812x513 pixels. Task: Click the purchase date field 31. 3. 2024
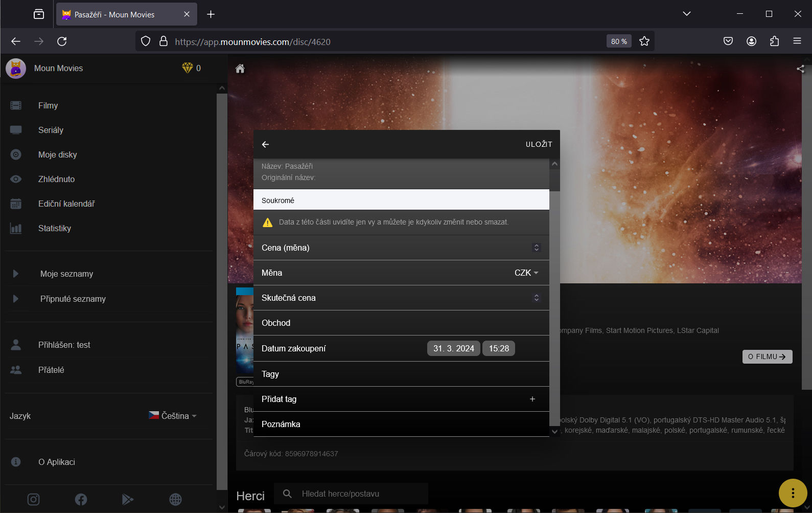(x=453, y=348)
